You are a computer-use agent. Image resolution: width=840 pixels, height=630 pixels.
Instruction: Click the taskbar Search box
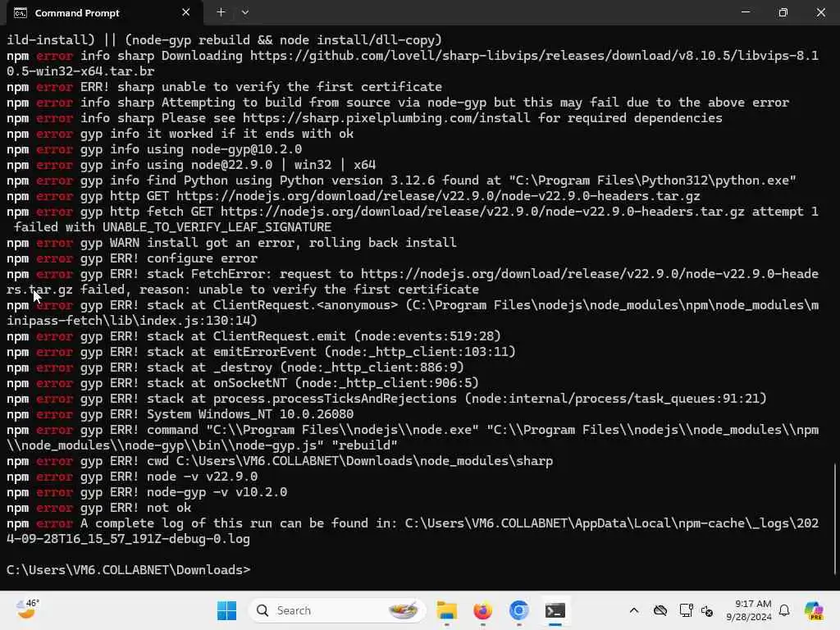coord(337,610)
